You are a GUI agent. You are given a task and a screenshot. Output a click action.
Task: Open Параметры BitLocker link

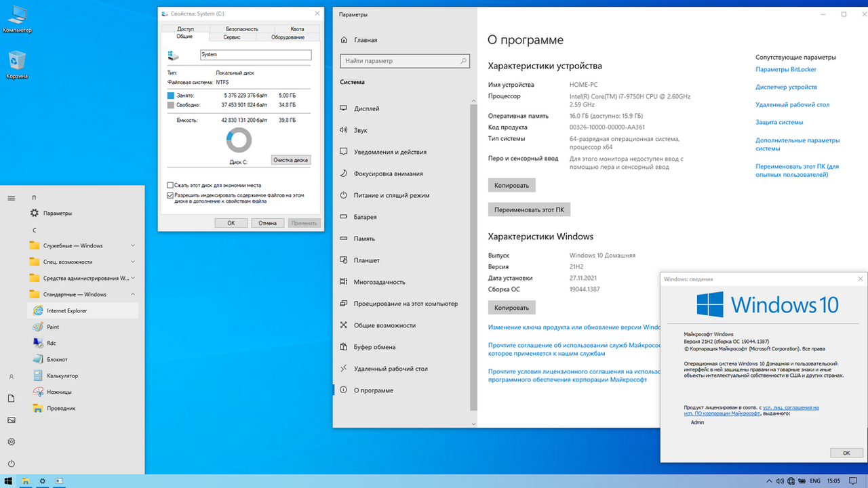786,70
